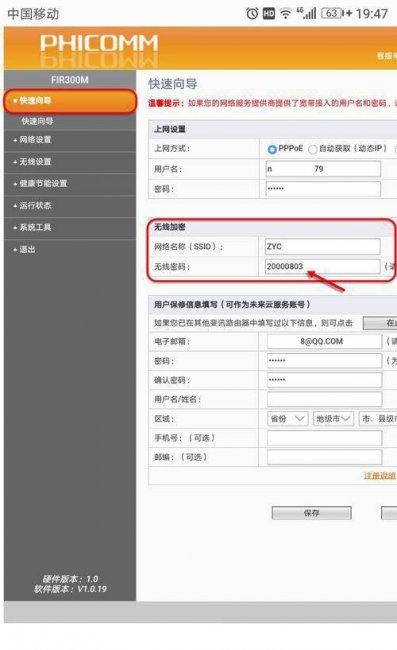Expand the 无线设置 menu

(x=70, y=162)
